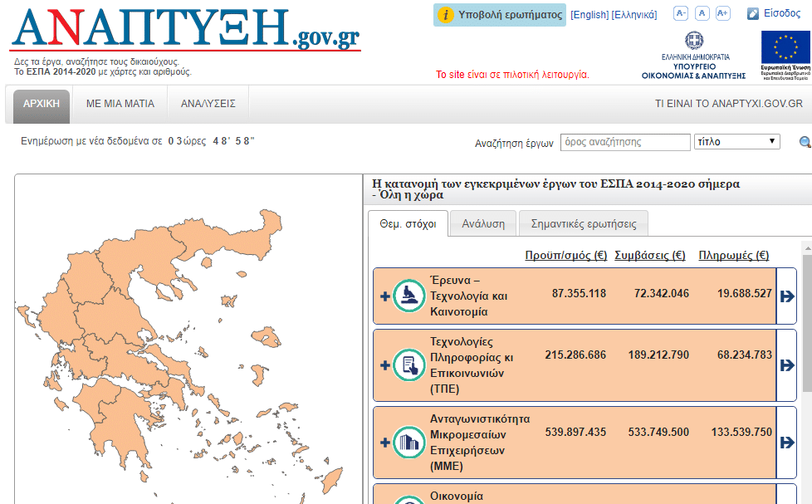The width and height of the screenshot is (812, 504).
Task: Decrease font size with A- icon
Action: pos(681,13)
